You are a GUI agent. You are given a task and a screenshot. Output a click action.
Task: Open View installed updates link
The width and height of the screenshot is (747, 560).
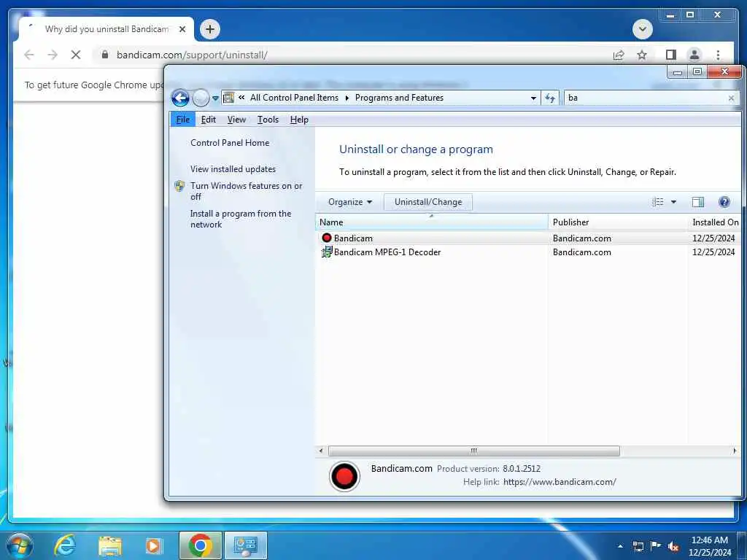[233, 169]
